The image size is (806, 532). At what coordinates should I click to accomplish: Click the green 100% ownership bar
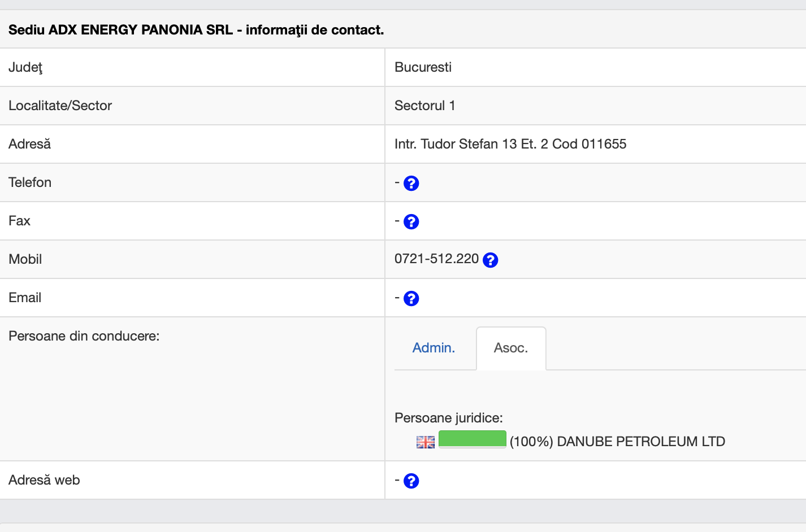tap(472, 439)
